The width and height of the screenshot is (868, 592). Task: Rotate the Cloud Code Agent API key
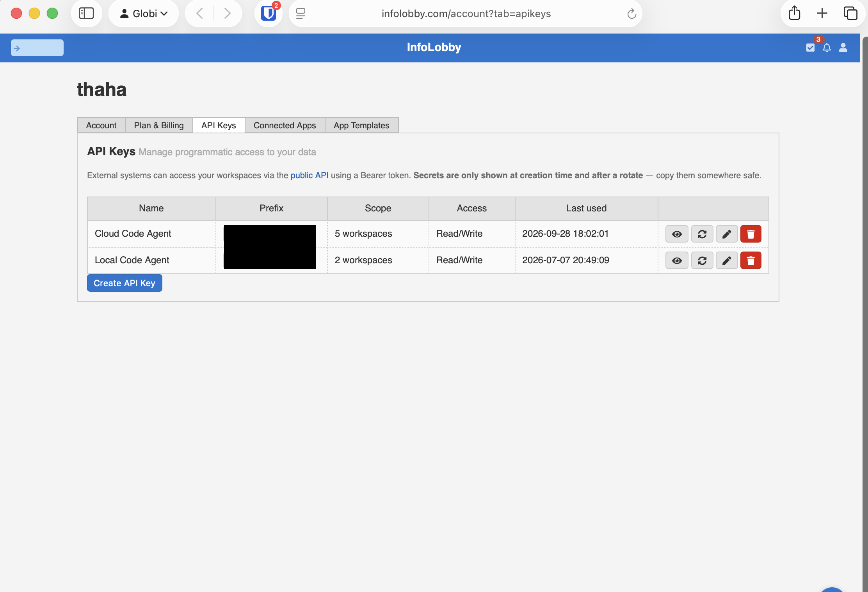[x=702, y=234]
